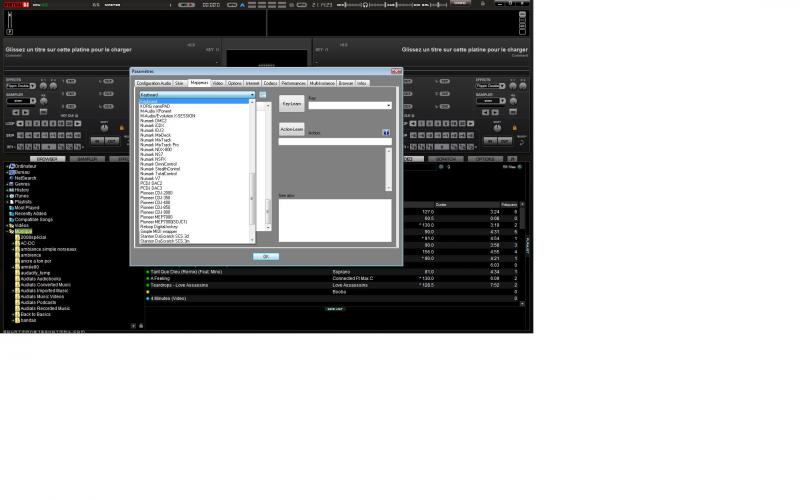Click left deck key lock icon
Viewport: 800px width, 500px height.
[121, 128]
